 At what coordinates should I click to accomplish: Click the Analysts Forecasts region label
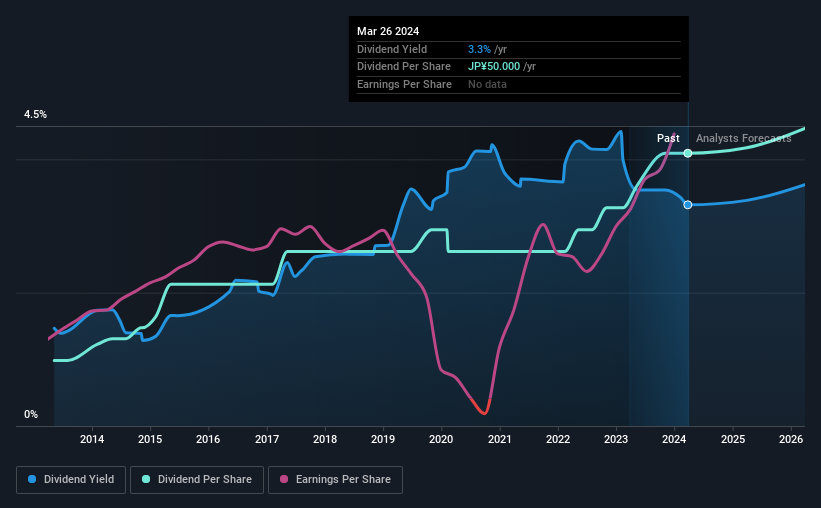click(744, 138)
